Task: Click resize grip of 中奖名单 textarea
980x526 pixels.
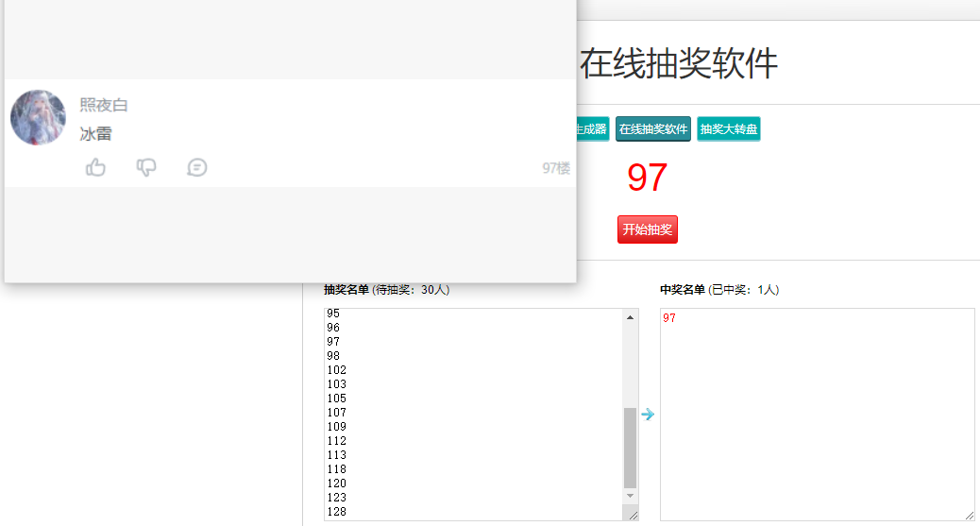Action: tap(970, 516)
